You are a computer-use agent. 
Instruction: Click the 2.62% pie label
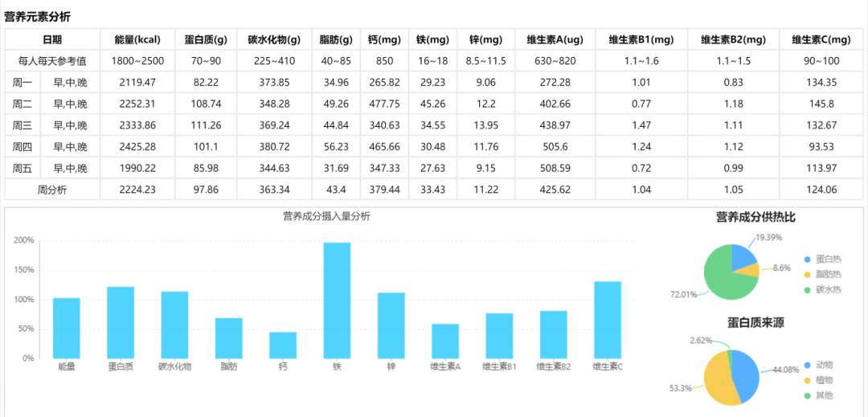tap(701, 340)
